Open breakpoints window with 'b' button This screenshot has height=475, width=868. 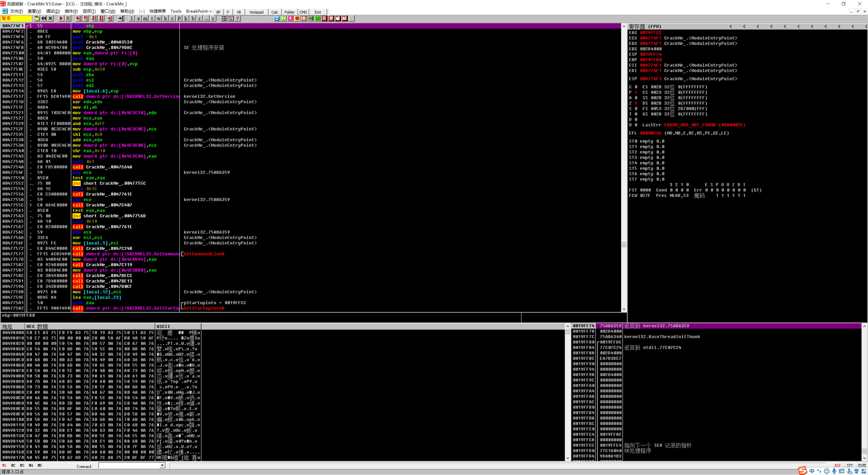click(x=193, y=19)
